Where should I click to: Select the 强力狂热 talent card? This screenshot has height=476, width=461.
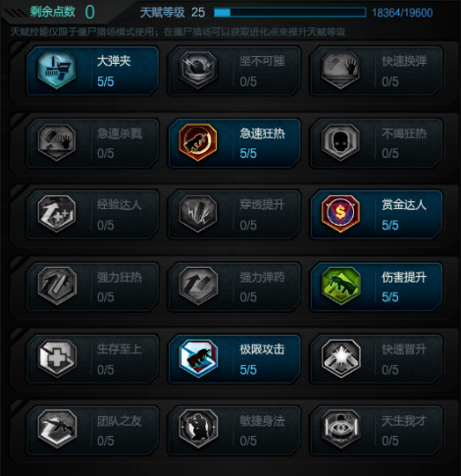click(x=92, y=287)
